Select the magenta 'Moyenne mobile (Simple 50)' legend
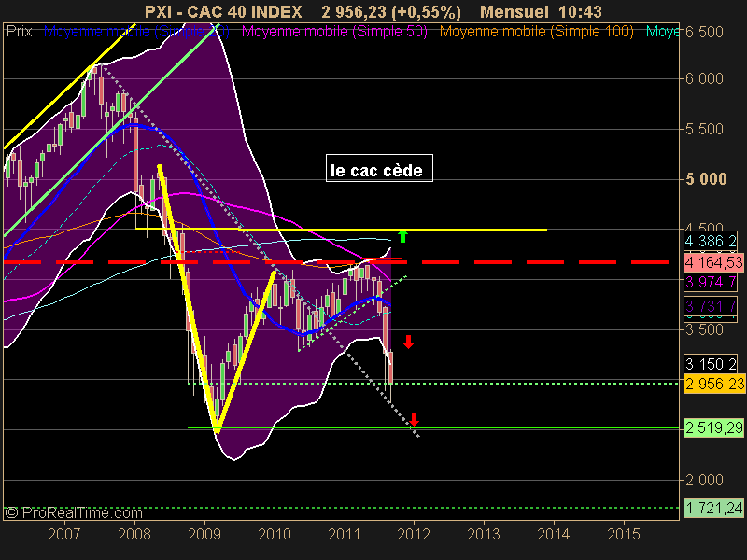 pos(334,32)
